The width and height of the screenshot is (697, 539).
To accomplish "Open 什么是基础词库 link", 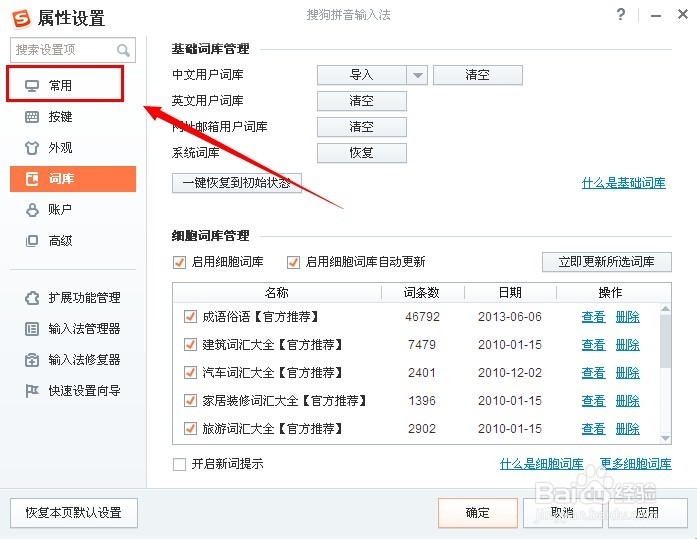I will [624, 183].
